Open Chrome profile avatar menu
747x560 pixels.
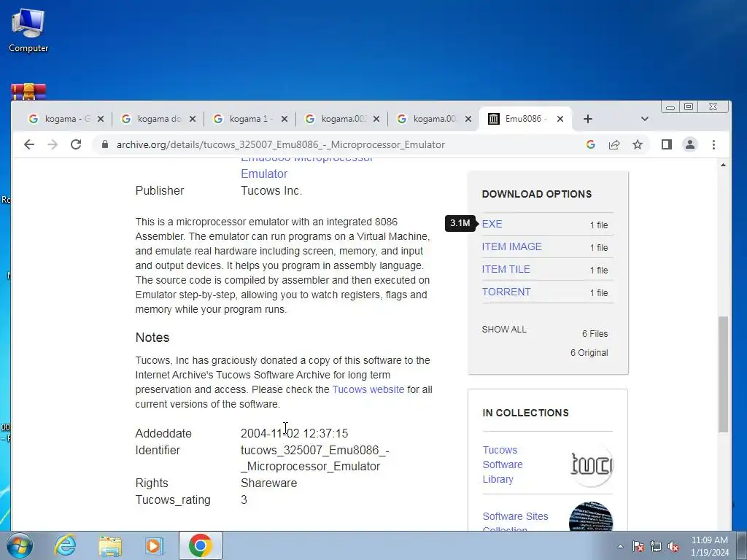click(690, 144)
